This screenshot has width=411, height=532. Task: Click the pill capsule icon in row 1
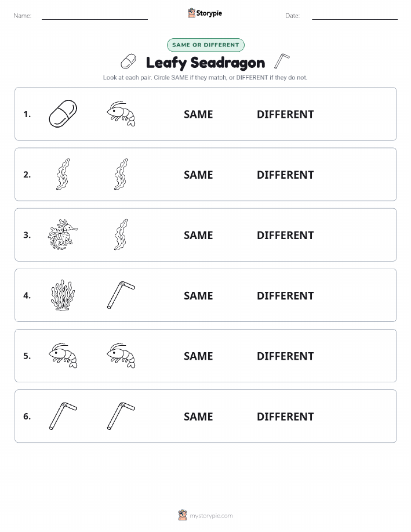point(63,114)
